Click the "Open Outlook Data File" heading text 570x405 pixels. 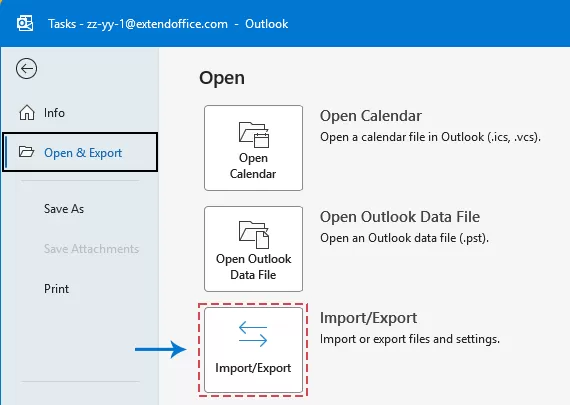[400, 217]
